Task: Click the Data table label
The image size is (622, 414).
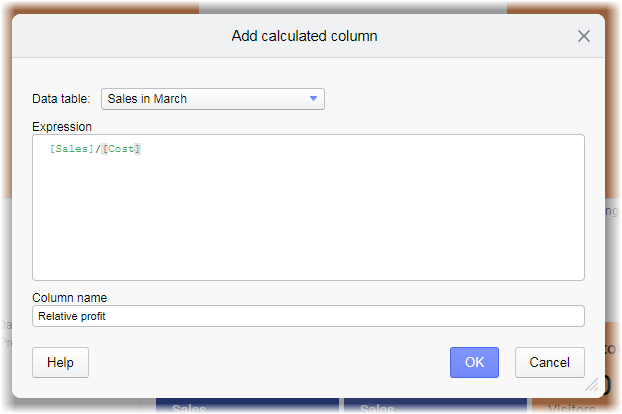Action: pyautogui.click(x=61, y=99)
